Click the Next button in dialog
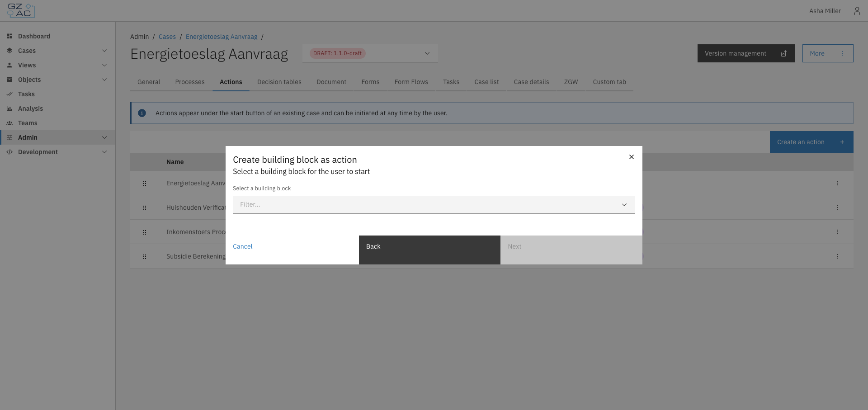868x410 pixels. (x=571, y=250)
